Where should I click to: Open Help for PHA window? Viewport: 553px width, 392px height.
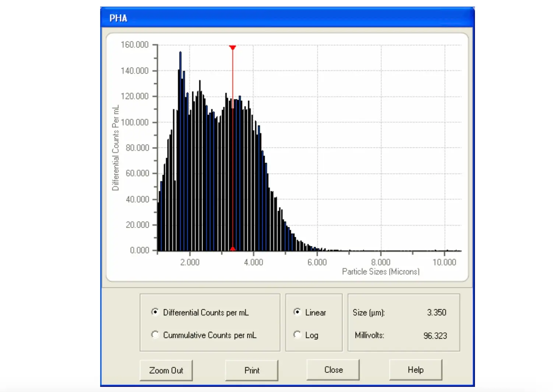(x=416, y=370)
